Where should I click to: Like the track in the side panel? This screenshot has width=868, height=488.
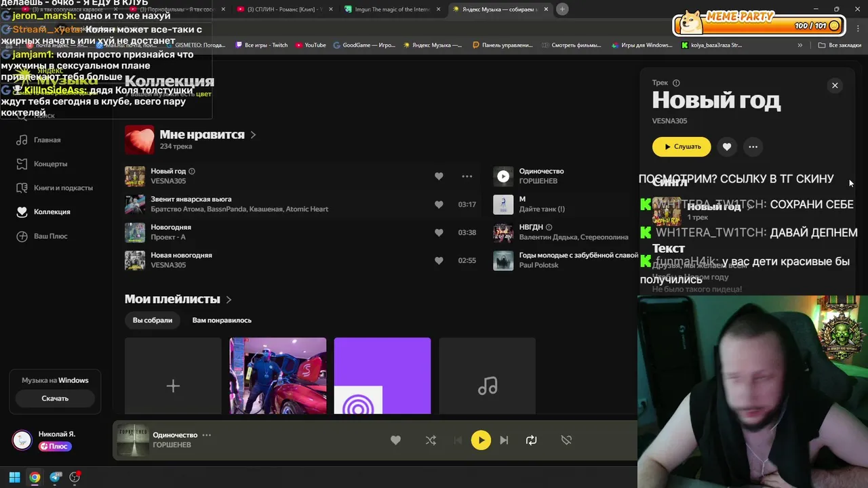727,146
